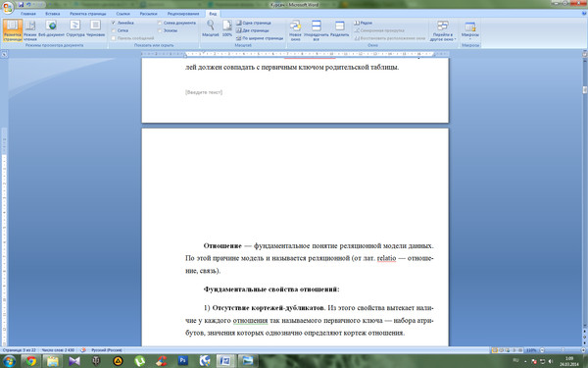The image size is (588, 368).
Task: Open the Ссылки tab
Action: (123, 14)
